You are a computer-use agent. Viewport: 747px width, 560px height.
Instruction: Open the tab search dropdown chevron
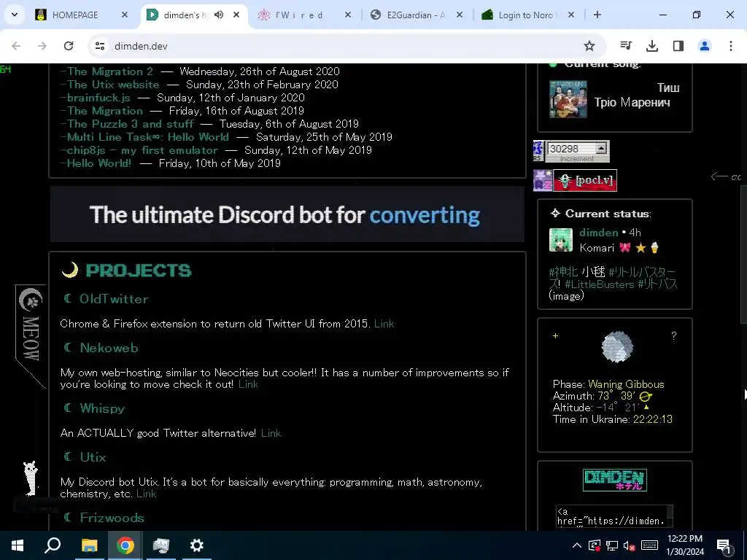click(x=15, y=15)
